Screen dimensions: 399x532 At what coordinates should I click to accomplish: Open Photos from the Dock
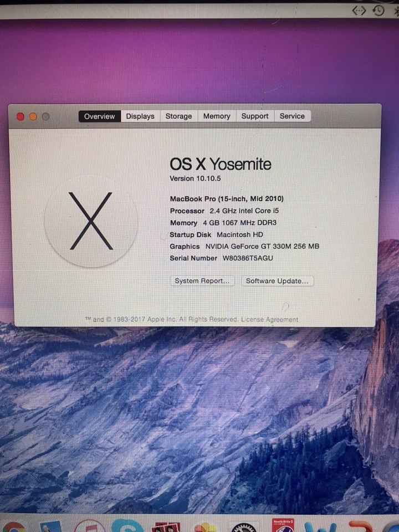pos(205,528)
